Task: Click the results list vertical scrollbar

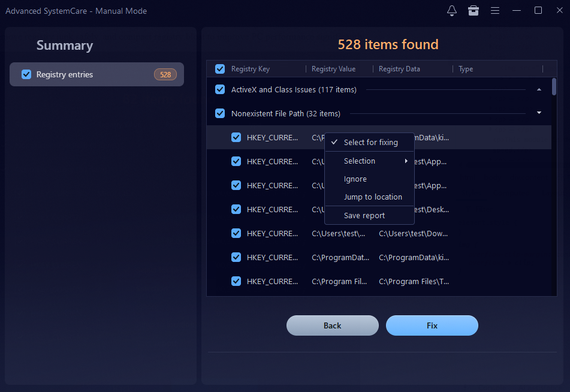Action: (554, 86)
